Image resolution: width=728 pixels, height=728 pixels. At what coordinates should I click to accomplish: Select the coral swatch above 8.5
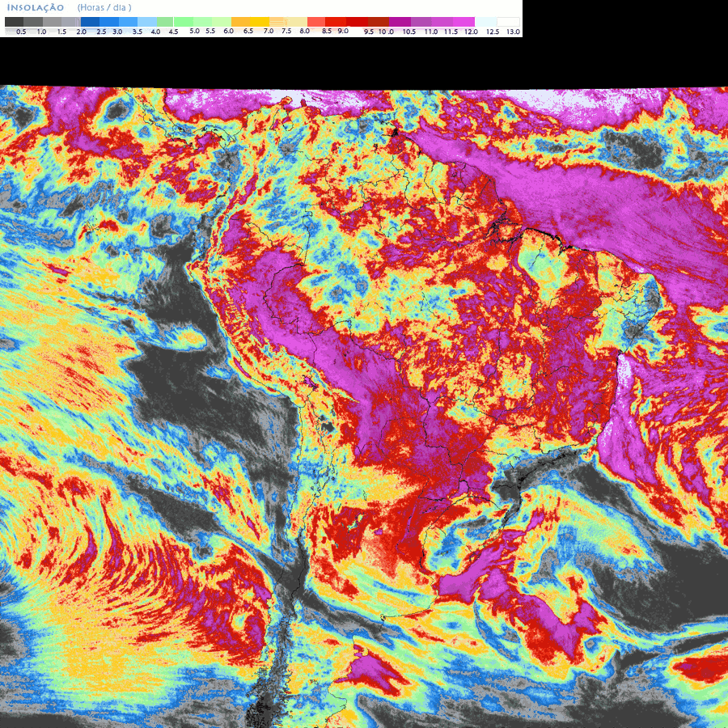point(316,22)
